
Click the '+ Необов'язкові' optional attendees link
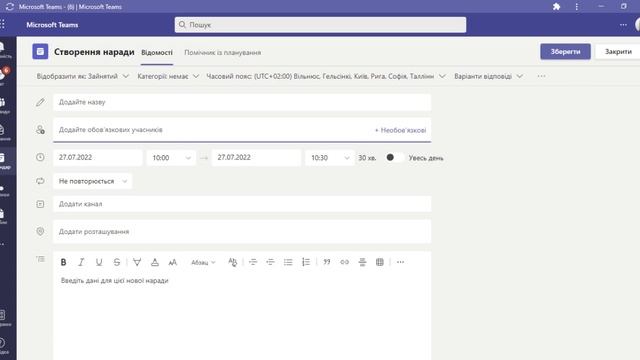(400, 130)
